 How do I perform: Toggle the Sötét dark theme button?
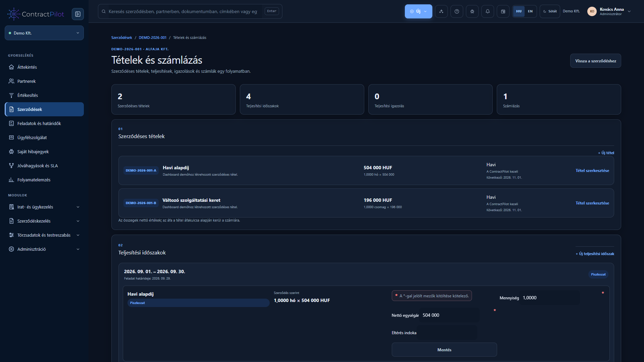550,11
